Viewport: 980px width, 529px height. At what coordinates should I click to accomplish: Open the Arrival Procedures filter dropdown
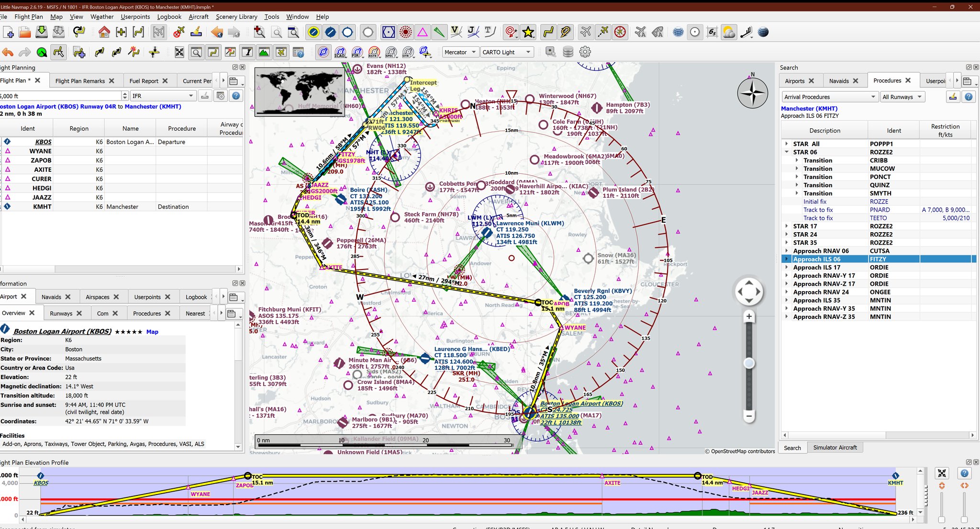tap(830, 97)
